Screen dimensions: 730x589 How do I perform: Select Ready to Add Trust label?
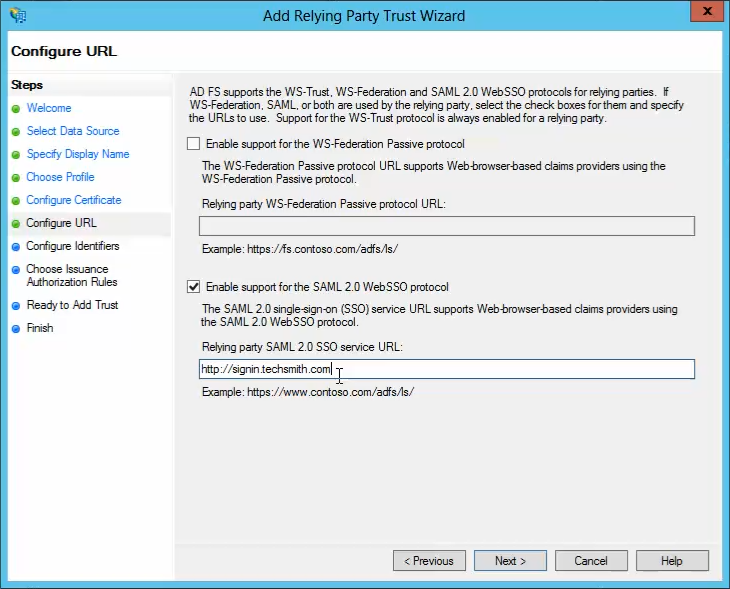[x=73, y=305]
